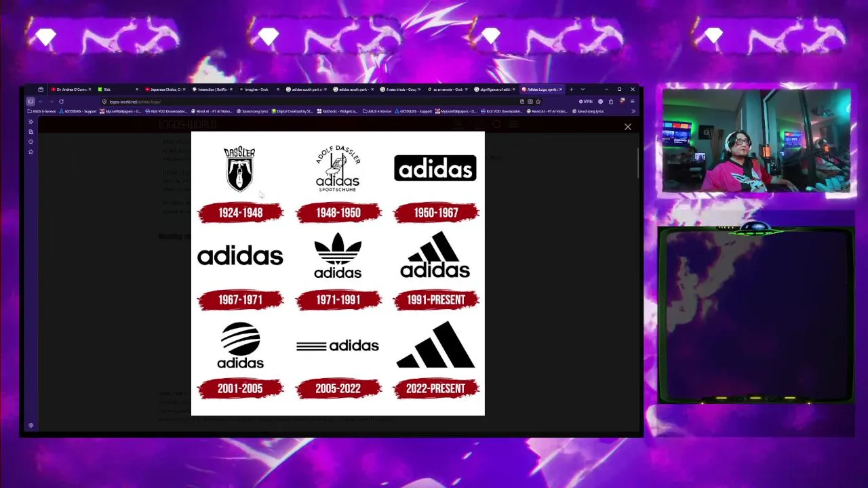
Task: Click the 1950-1967 date label
Action: coord(435,213)
